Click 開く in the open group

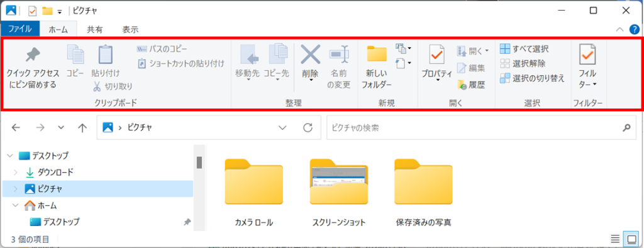[473, 51]
